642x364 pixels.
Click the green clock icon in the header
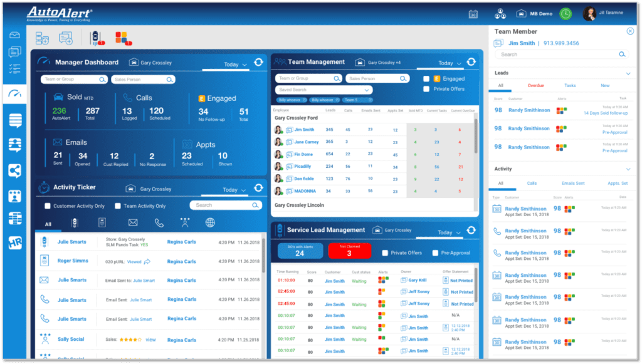pyautogui.click(x=566, y=14)
